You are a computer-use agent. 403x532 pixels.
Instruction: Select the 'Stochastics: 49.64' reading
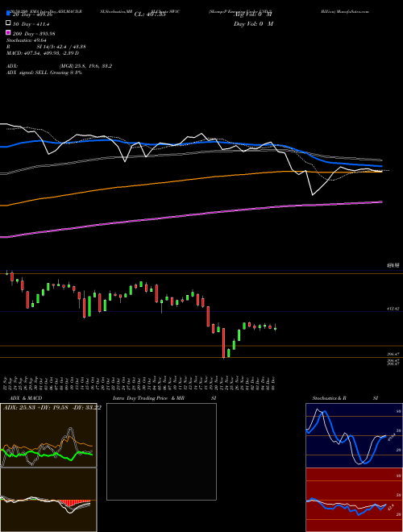pyautogui.click(x=27, y=40)
